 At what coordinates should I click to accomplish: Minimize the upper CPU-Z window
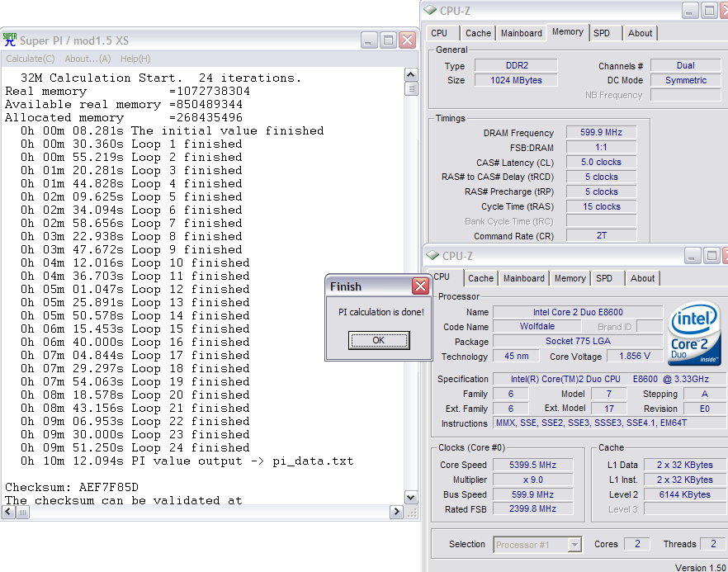[x=689, y=10]
